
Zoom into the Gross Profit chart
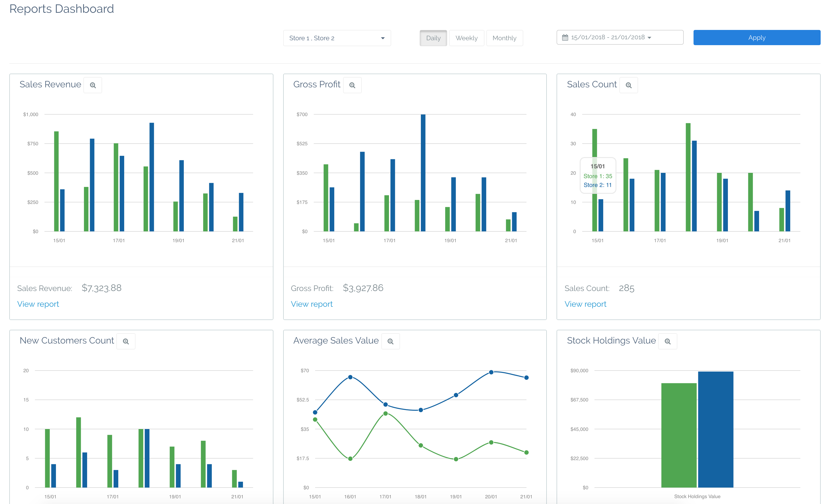point(352,85)
